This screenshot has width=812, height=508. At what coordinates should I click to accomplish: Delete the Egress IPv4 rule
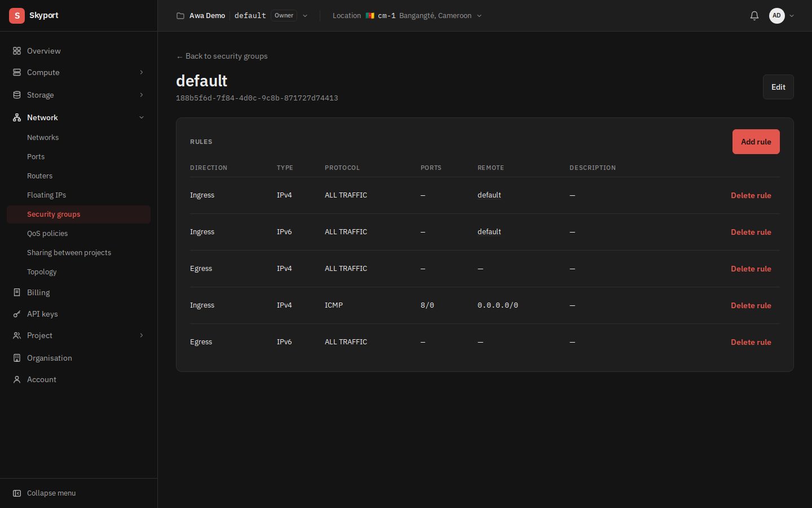tap(751, 269)
